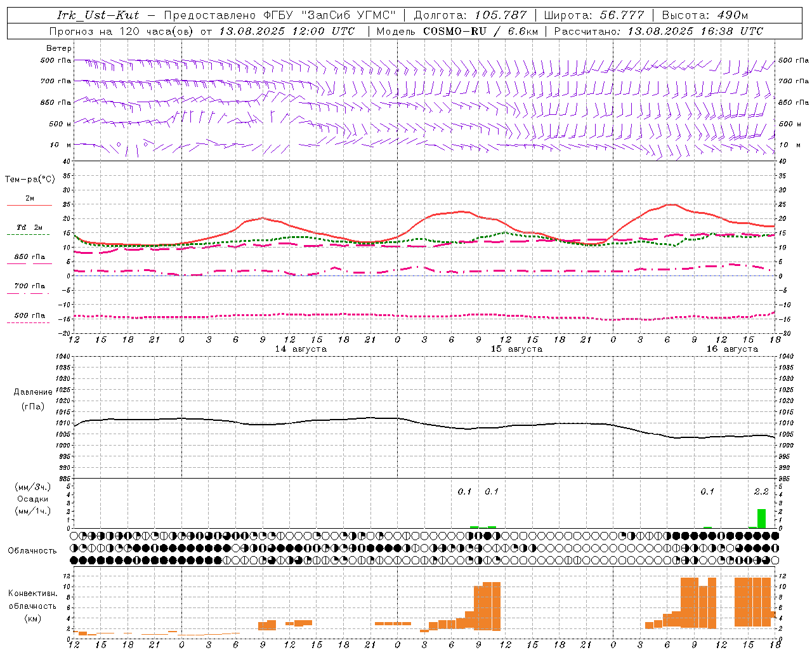The width and height of the screenshot is (812, 650).
Task: Click the (гПа) unit label under Давление
Action: click(x=33, y=407)
